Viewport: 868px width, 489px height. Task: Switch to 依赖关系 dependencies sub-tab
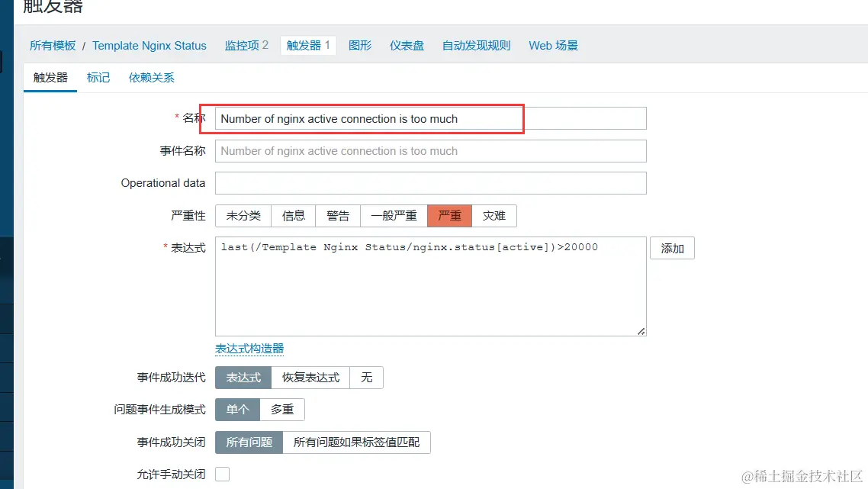[152, 78]
